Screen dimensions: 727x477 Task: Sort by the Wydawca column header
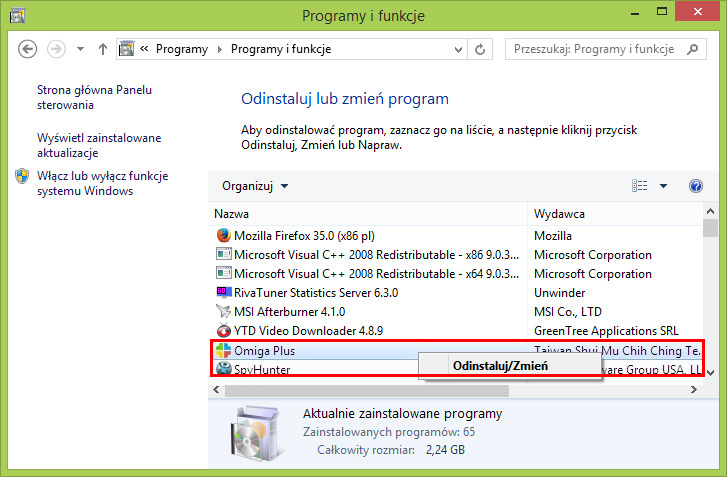[559, 214]
